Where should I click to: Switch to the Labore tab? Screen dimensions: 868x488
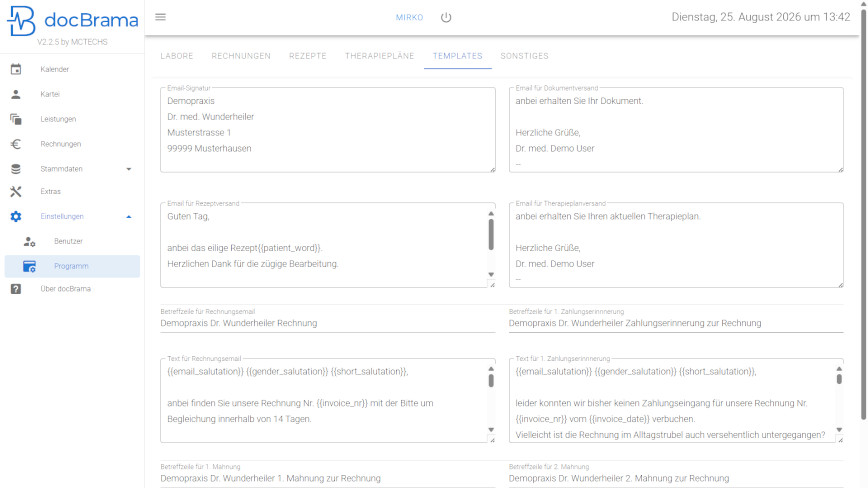[177, 56]
